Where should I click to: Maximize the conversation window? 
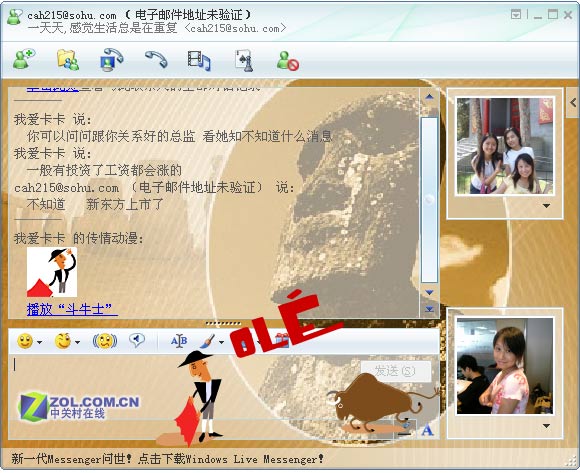[553, 14]
